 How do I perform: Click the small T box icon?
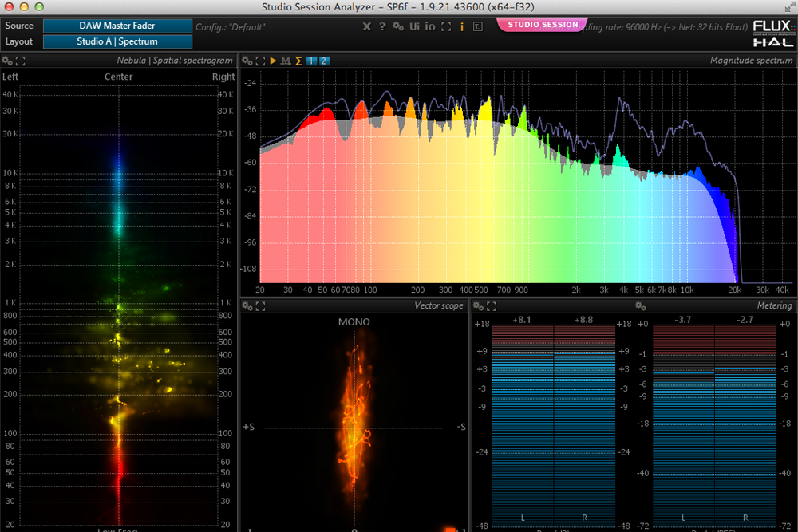click(x=477, y=27)
